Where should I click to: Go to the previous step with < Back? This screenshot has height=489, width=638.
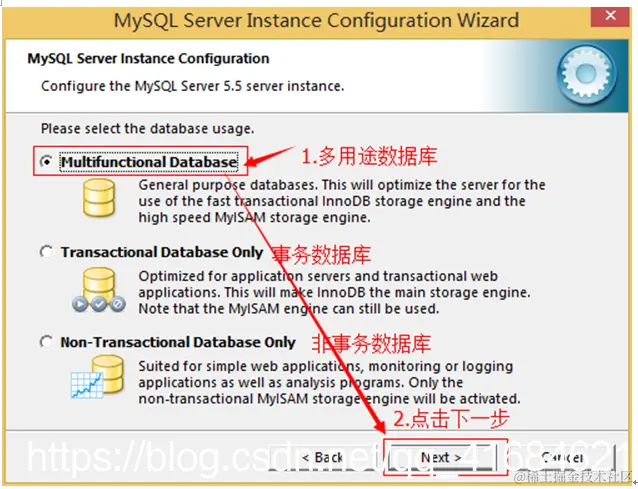click(x=323, y=457)
